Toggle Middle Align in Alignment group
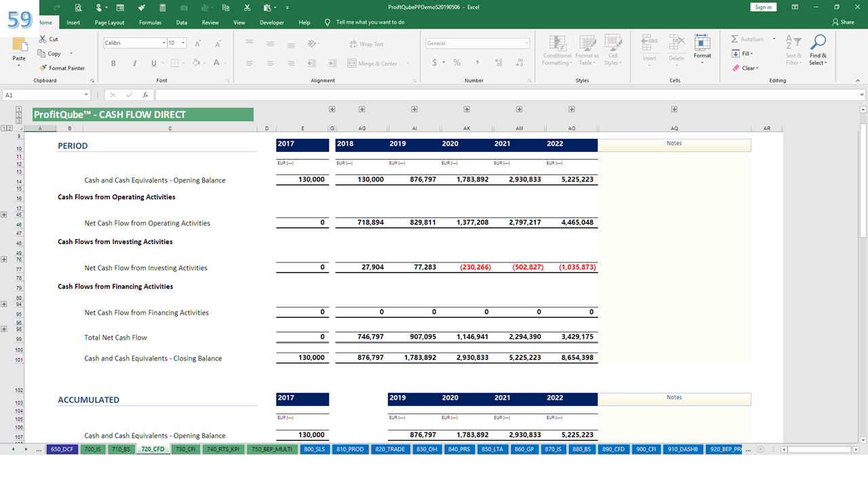868x488 pixels. click(x=270, y=43)
